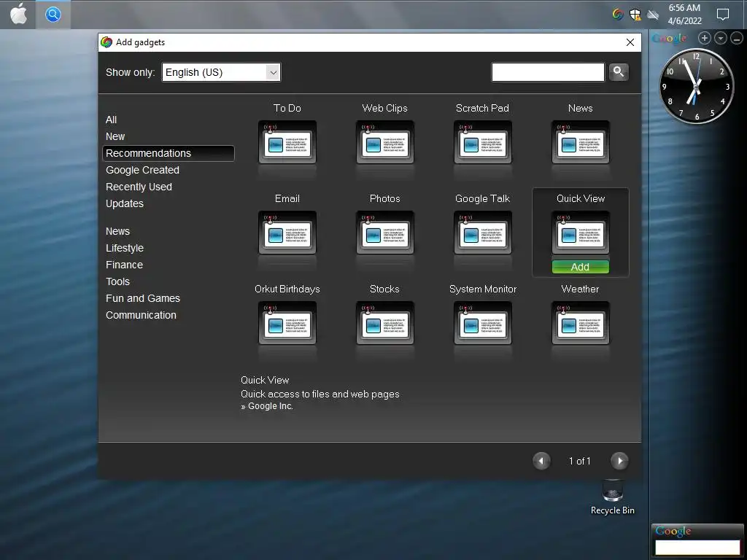747x560 pixels.
Task: Select the Orkut Birthdays gadget icon
Action: 287,323
